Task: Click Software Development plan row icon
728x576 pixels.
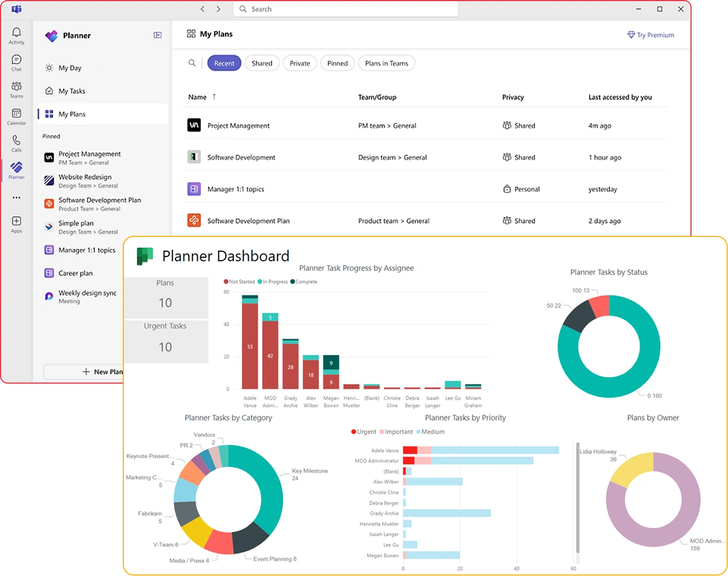Action: pyautogui.click(x=194, y=157)
